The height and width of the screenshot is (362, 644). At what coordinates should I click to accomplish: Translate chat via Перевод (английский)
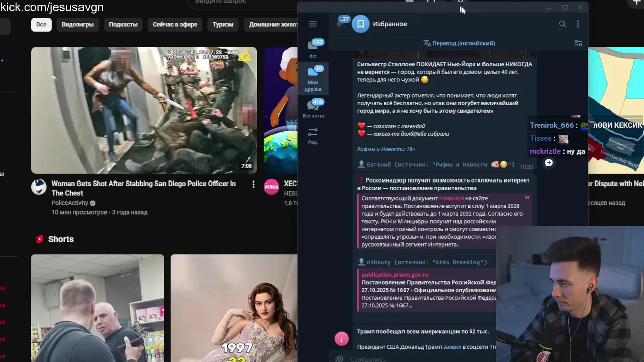[x=459, y=43]
